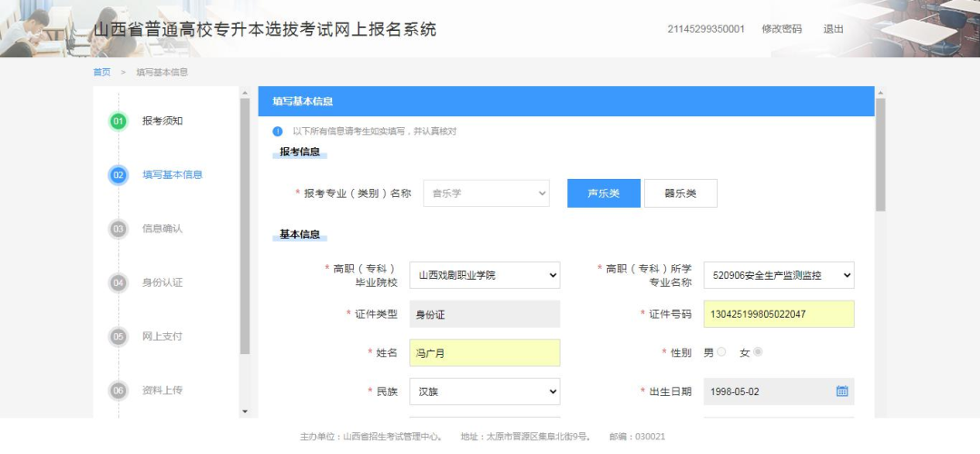980x454 pixels.
Task: Go to 报考须知 step in sidebar
Action: pos(162,122)
